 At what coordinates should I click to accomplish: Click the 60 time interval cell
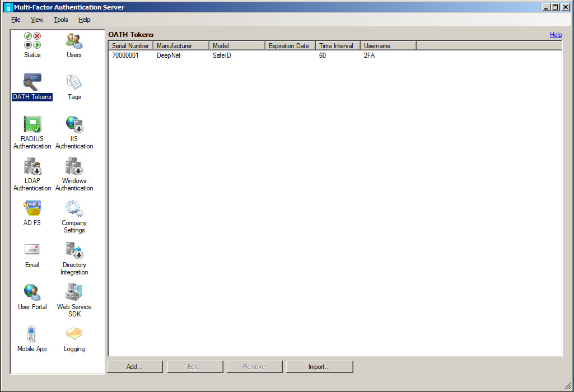[323, 55]
